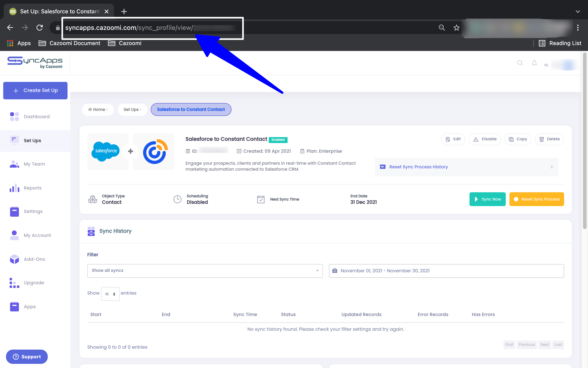This screenshot has width=588, height=368.
Task: Close the Set Up browser tab
Action: [106, 11]
